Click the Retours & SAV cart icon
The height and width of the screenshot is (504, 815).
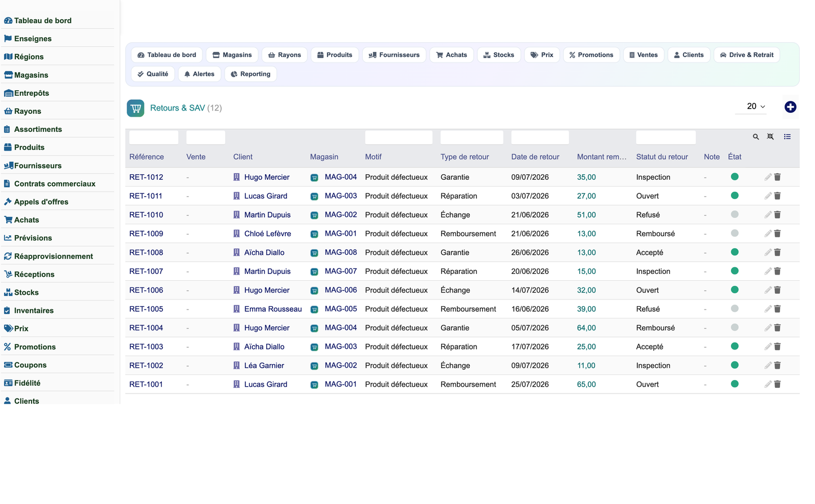135,108
